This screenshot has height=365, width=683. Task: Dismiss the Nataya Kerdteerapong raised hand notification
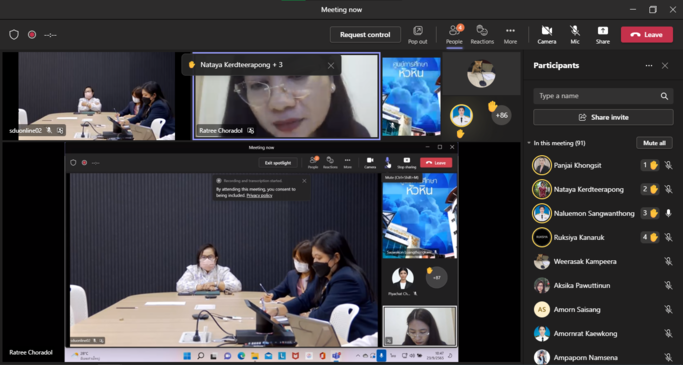tap(331, 65)
